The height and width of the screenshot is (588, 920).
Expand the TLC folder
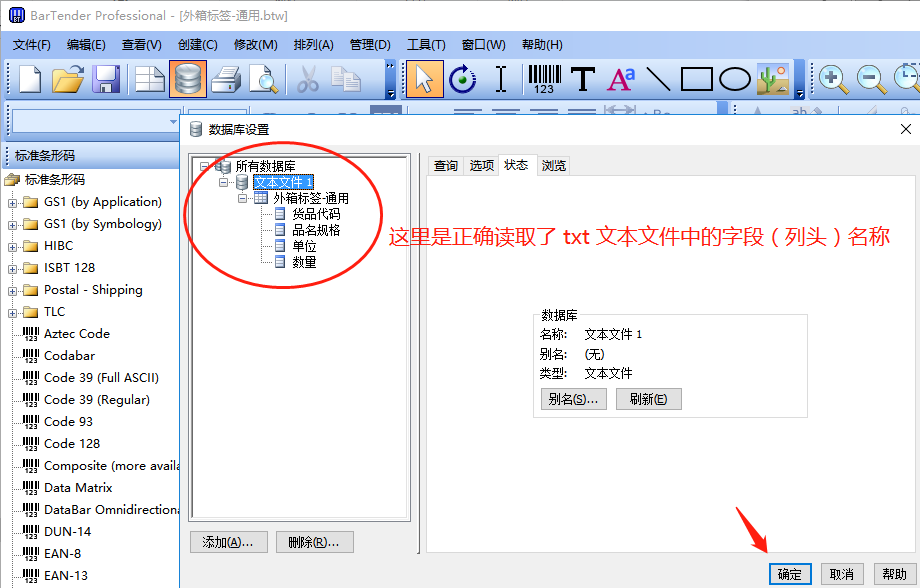pyautogui.click(x=12, y=313)
